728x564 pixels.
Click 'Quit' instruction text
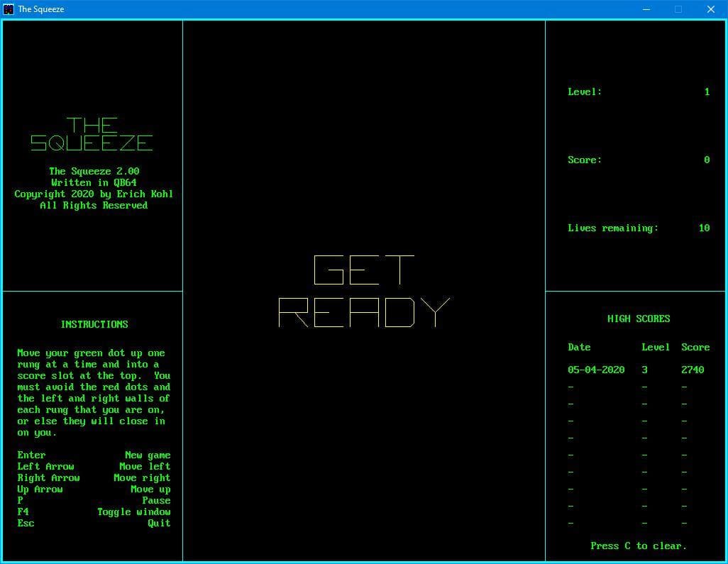pos(159,523)
